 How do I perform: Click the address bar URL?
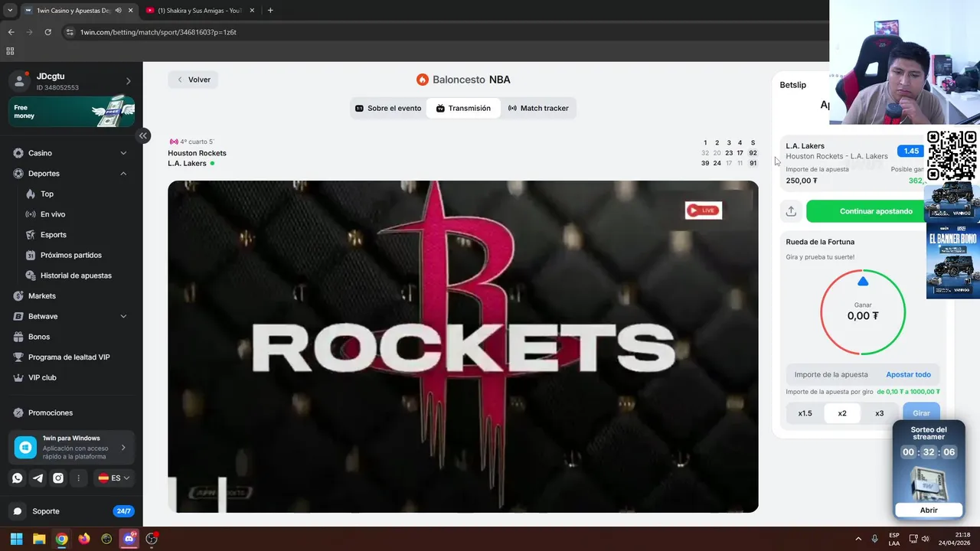coord(158,32)
